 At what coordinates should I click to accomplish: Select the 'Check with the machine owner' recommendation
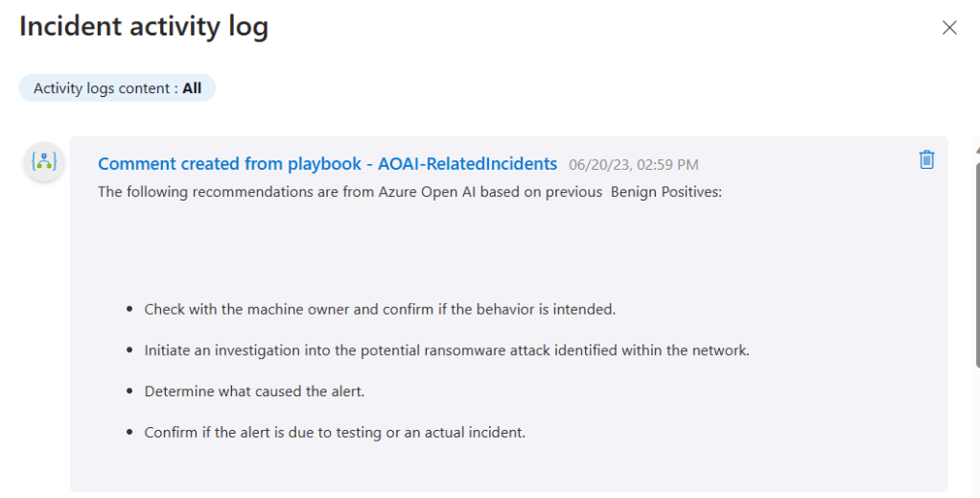(380, 310)
